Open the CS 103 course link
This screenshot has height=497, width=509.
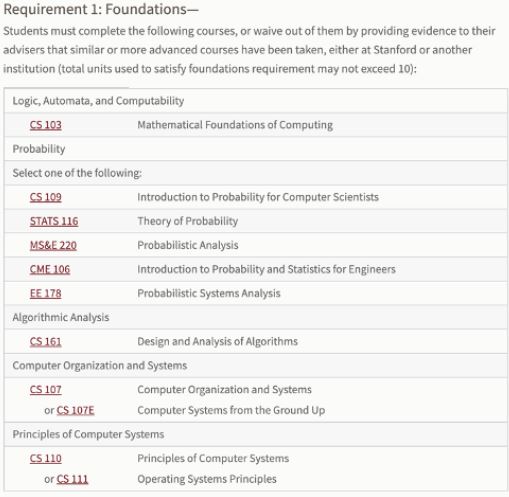tap(46, 125)
